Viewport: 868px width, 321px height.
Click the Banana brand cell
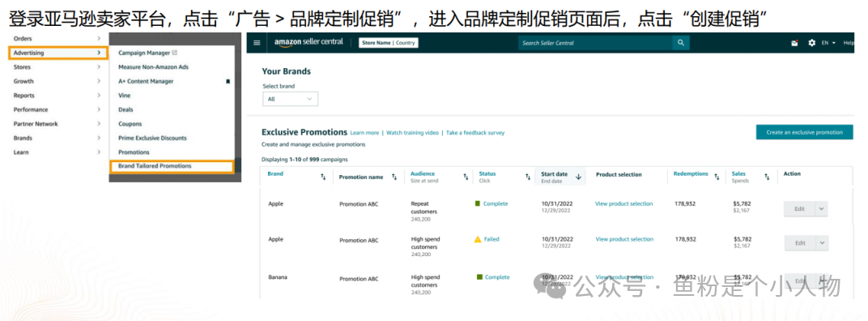point(278,276)
